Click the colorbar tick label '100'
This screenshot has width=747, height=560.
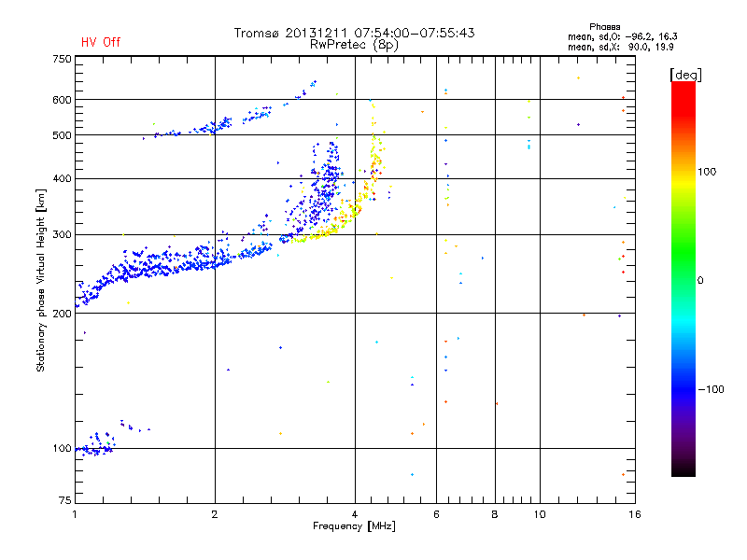tap(707, 172)
